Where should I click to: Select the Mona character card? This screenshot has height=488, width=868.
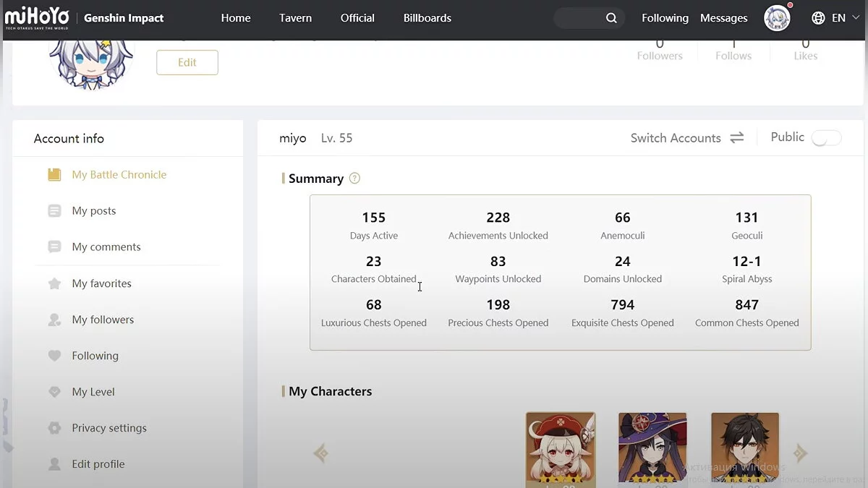point(652,450)
